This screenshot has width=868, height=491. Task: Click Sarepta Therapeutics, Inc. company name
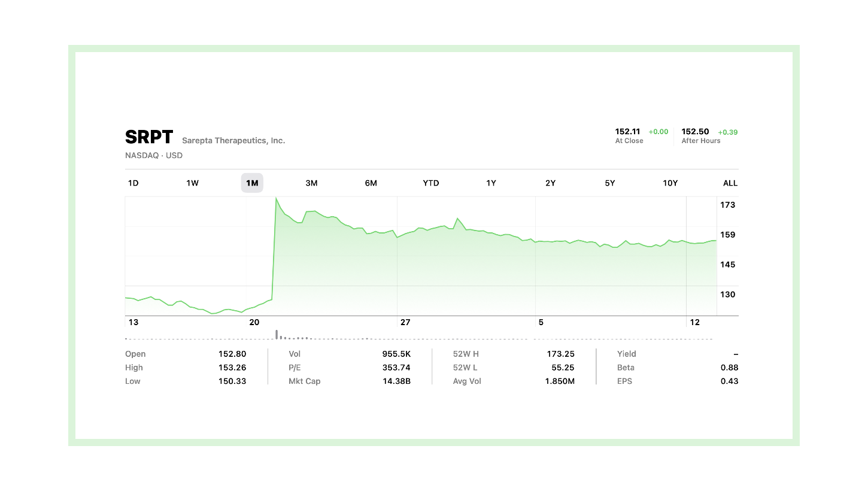pyautogui.click(x=233, y=141)
